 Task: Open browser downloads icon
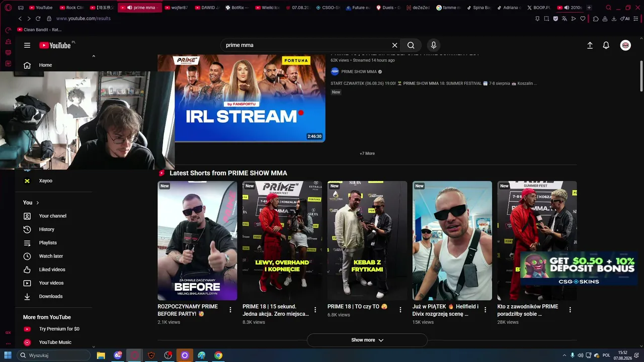click(x=614, y=19)
